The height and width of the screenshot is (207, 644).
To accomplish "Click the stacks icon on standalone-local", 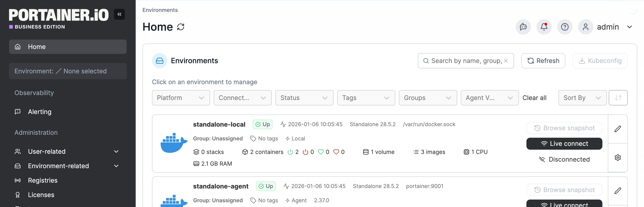I will coord(196,152).
